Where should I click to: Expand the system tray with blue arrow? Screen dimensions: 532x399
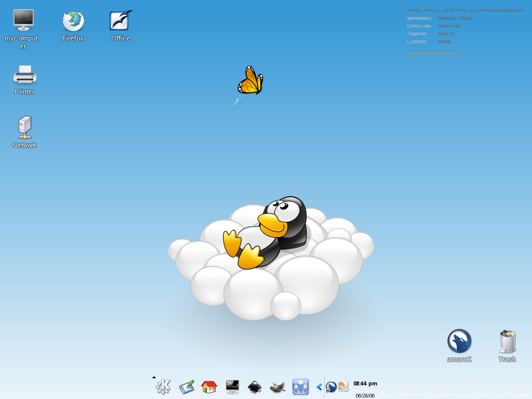click(x=319, y=387)
